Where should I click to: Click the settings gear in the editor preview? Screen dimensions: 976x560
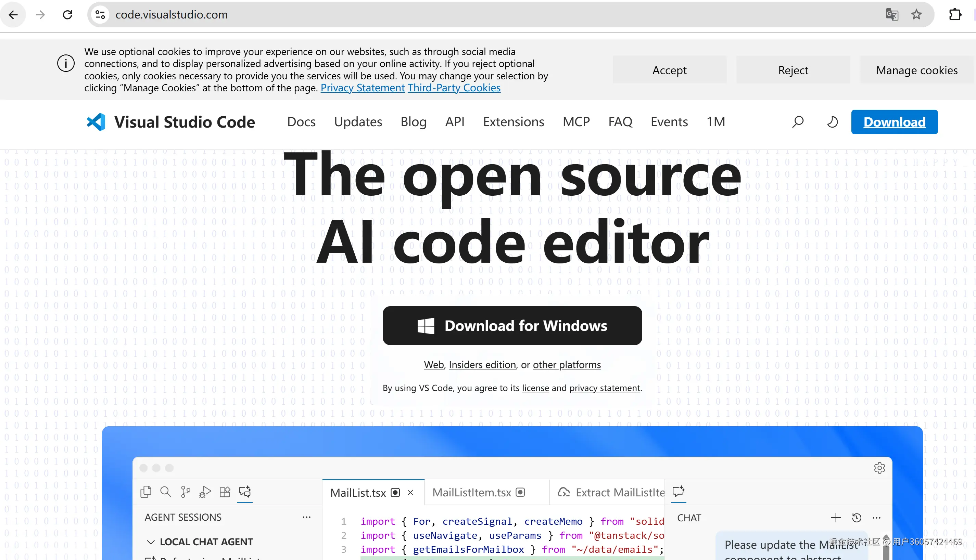point(879,468)
